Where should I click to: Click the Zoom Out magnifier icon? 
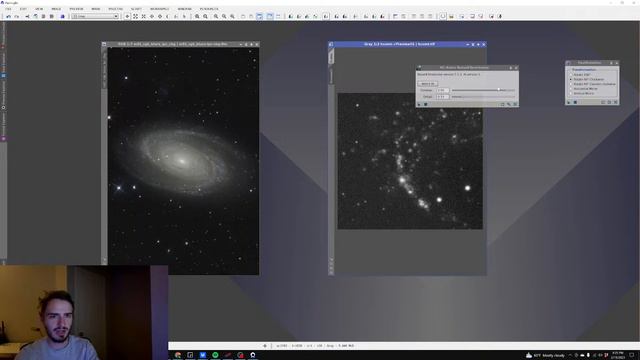click(205, 16)
